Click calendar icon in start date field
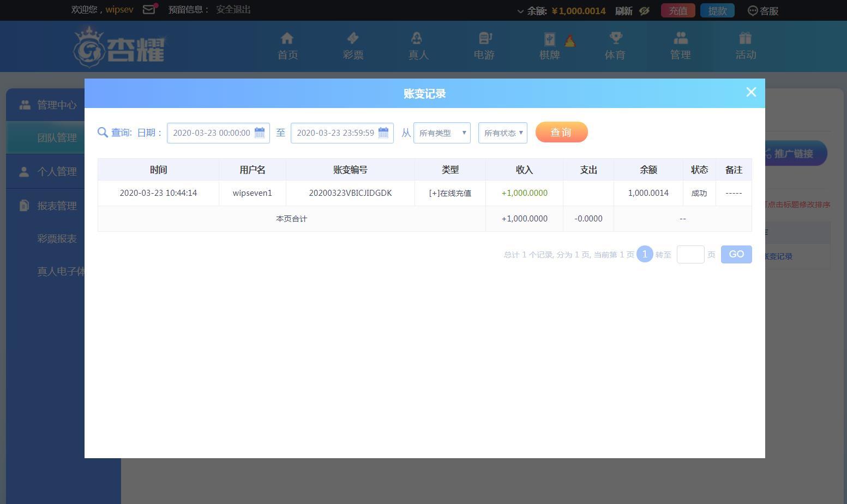The image size is (847, 504). (x=260, y=133)
